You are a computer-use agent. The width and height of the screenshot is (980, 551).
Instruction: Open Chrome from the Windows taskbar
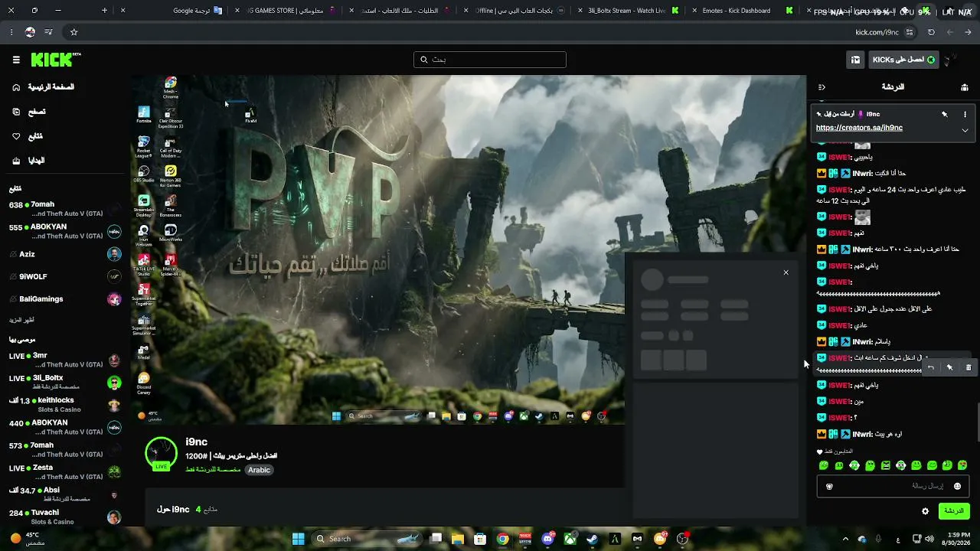502,539
